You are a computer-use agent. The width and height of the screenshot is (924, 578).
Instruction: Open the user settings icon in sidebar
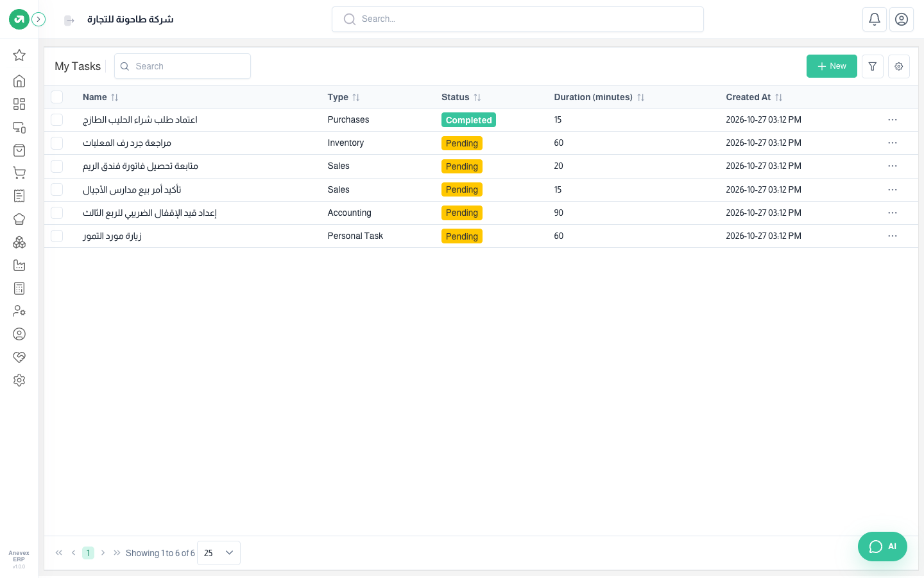pos(19,311)
